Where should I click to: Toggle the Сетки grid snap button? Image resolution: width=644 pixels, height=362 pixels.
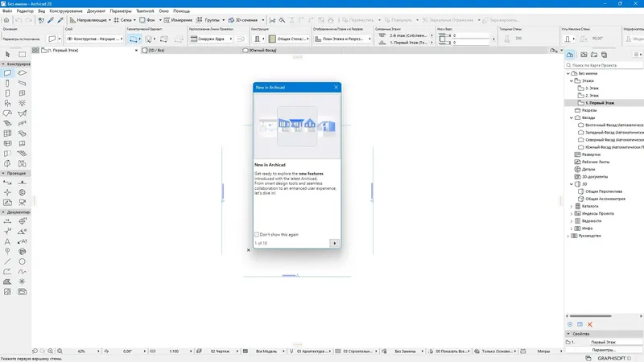(x=123, y=19)
